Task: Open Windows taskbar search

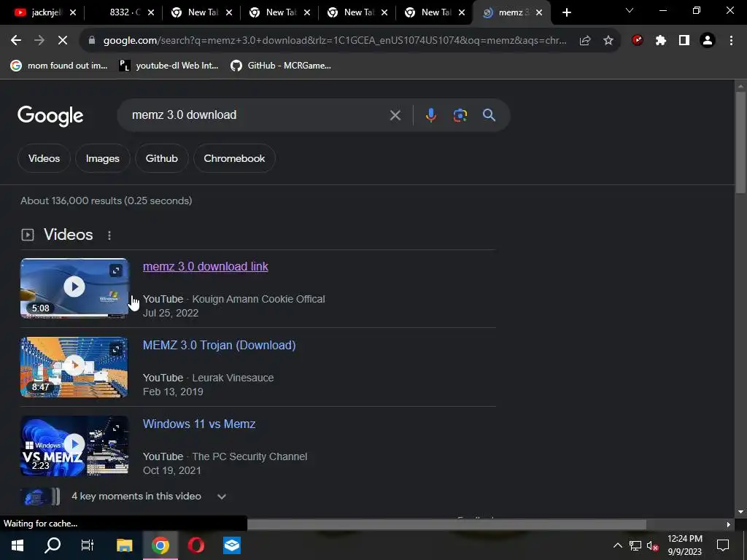Action: pyautogui.click(x=53, y=545)
